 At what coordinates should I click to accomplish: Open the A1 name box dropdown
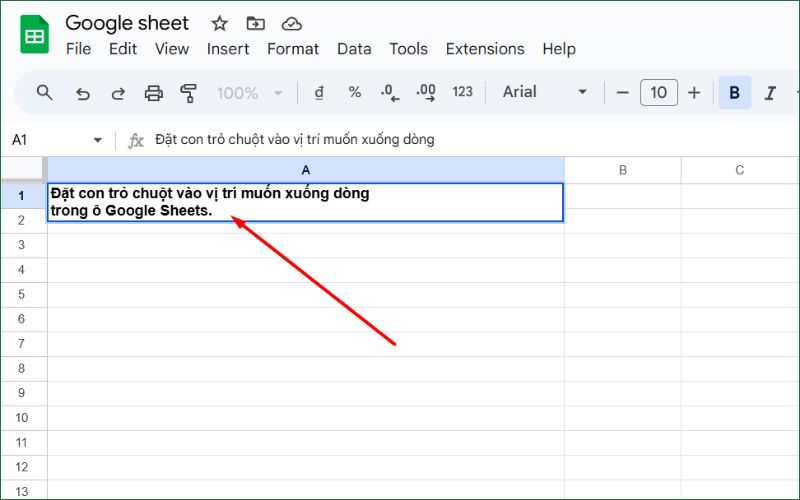(x=97, y=140)
